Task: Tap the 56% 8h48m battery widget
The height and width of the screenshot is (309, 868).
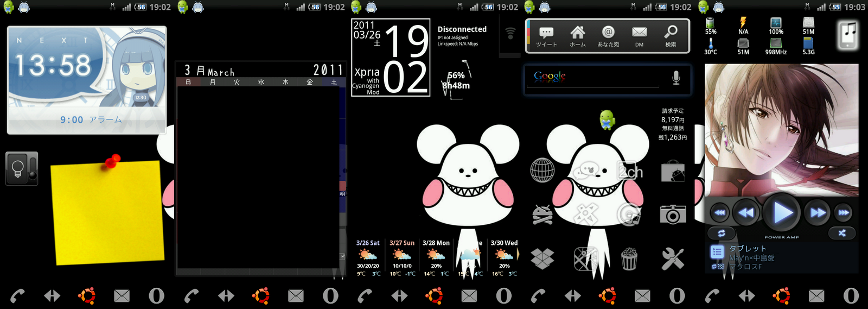Action: 456,80
